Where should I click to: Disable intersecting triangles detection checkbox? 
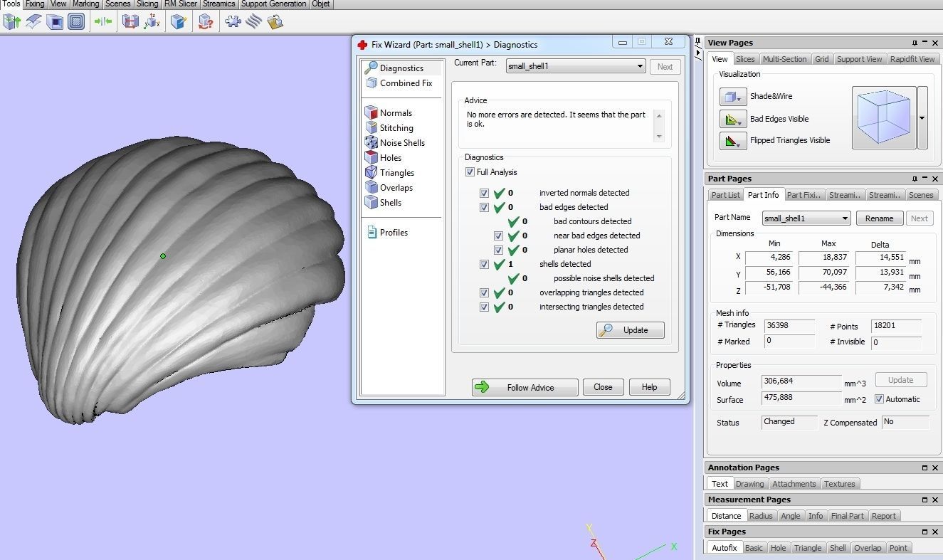484,307
